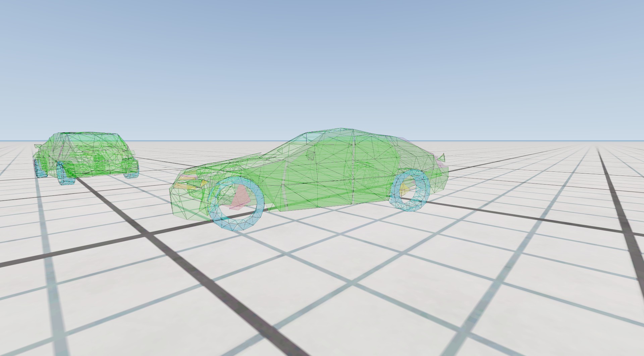Click the pink triangle inside the front wheel
644x356 pixels.
tap(240, 199)
